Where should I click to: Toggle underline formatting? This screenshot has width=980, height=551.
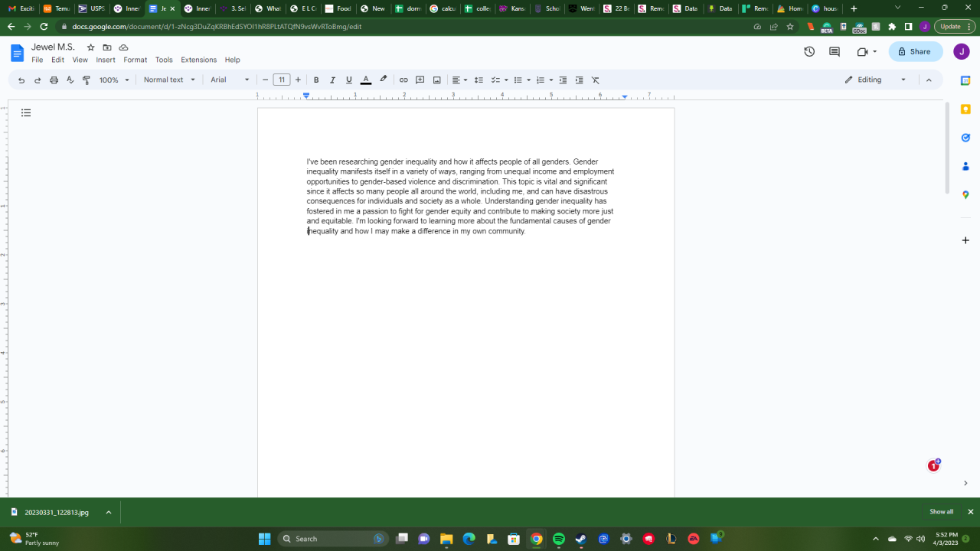pyautogui.click(x=349, y=80)
